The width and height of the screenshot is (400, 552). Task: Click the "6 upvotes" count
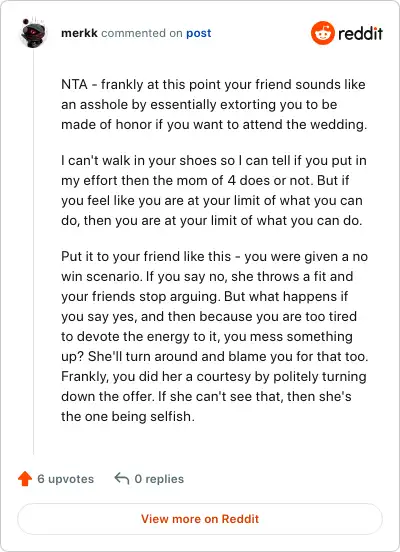[x=65, y=479]
